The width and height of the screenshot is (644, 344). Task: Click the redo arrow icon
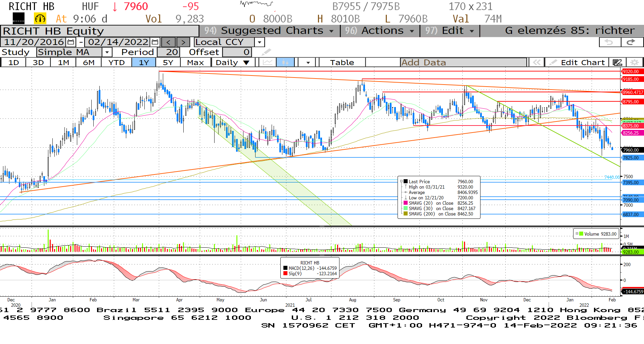[x=632, y=42]
